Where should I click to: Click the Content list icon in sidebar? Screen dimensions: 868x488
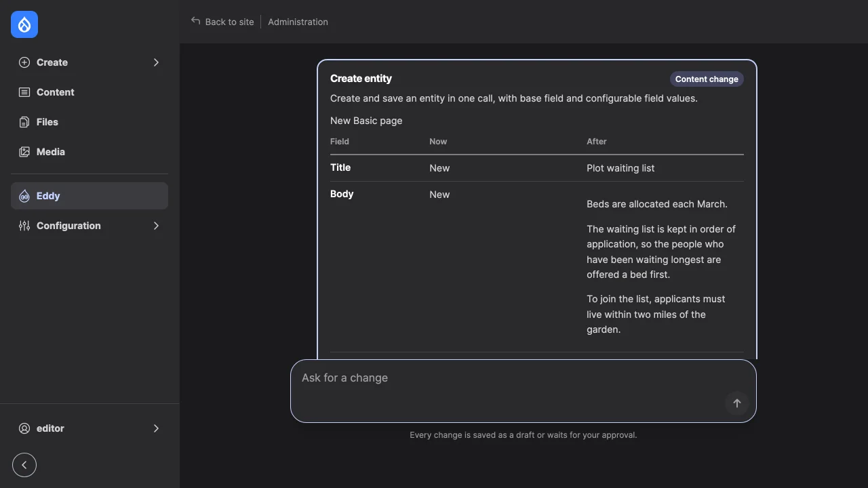pos(24,92)
